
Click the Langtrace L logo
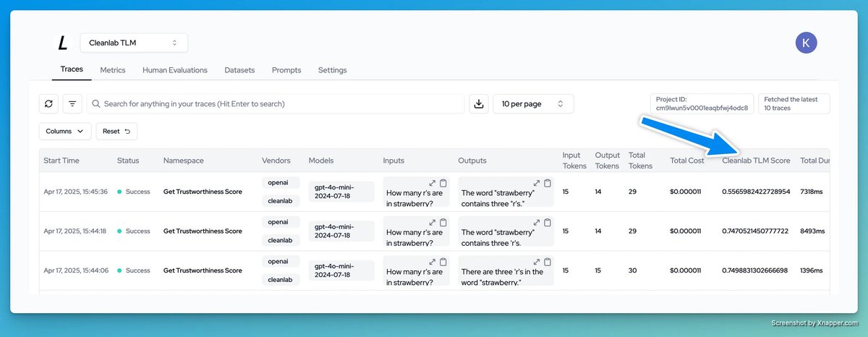click(63, 43)
